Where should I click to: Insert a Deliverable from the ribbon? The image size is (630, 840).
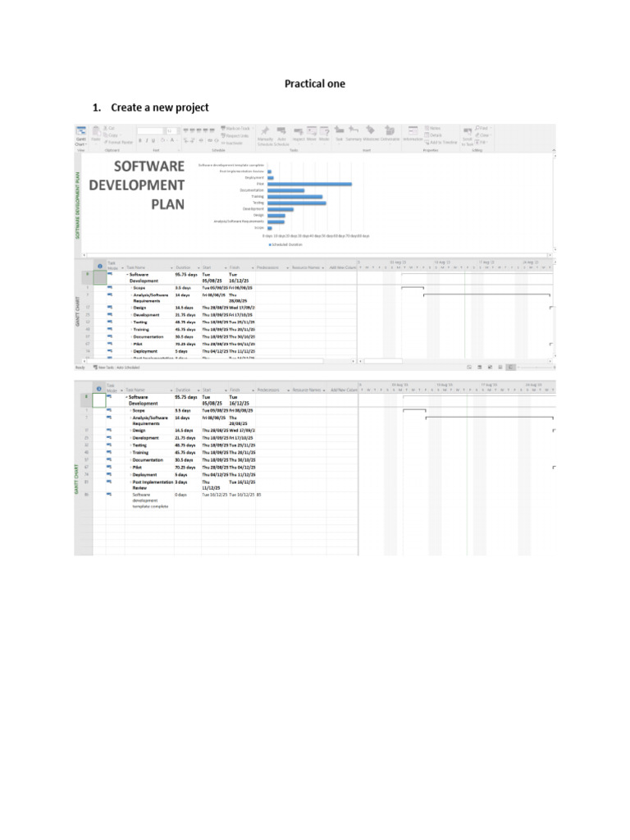pyautogui.click(x=390, y=134)
